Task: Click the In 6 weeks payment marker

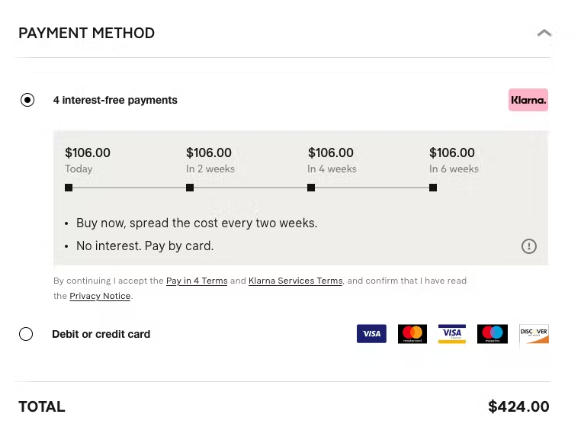Action: pos(433,188)
